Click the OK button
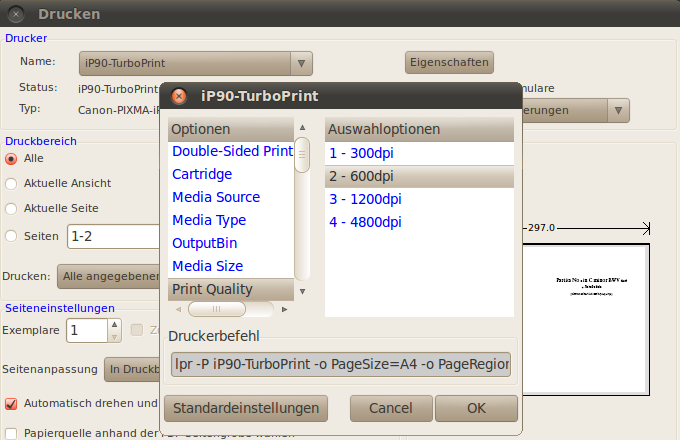 pos(476,408)
